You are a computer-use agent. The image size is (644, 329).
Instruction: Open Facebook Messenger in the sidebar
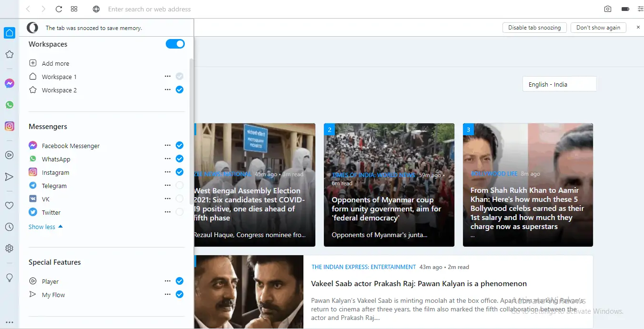tap(10, 83)
